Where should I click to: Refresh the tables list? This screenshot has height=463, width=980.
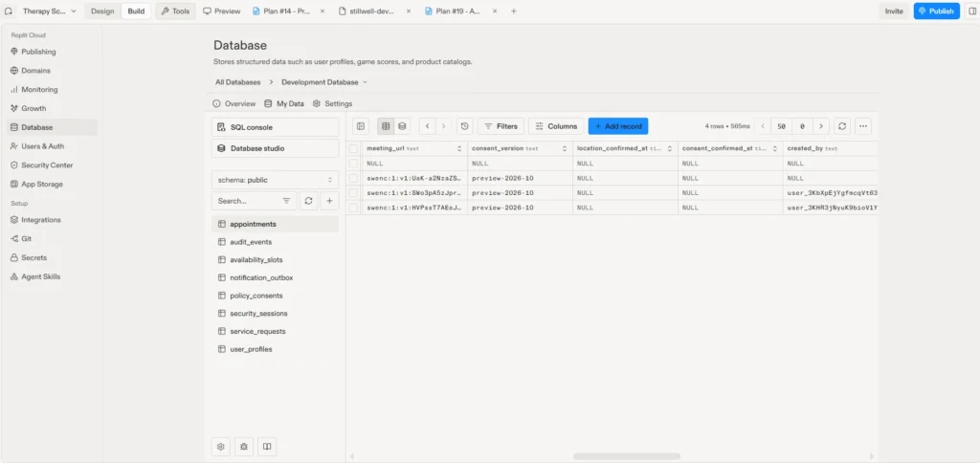[308, 201]
